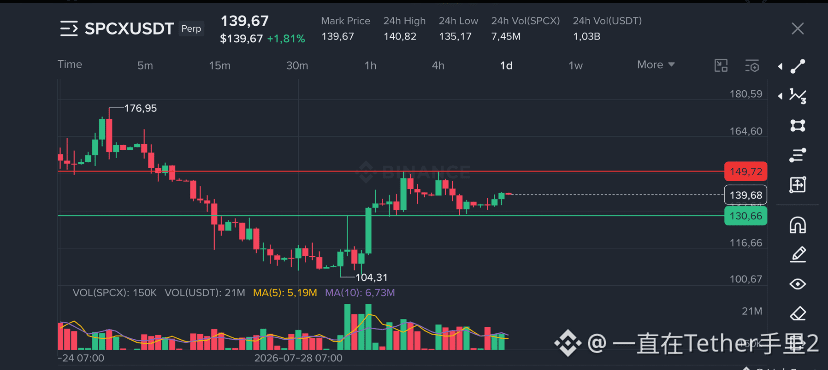The image size is (828, 370).
Task: Select the XABCD pattern drawing tool
Action: pos(797,96)
